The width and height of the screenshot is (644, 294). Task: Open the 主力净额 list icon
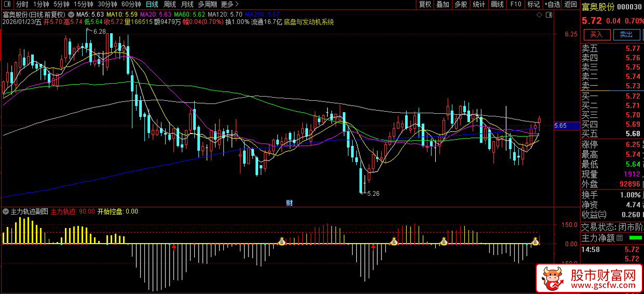pyautogui.click(x=620, y=238)
